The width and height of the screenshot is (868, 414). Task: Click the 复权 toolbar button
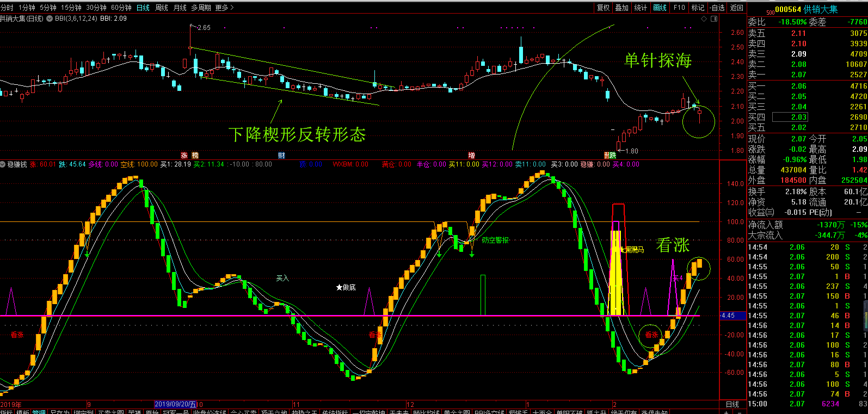tap(604, 8)
